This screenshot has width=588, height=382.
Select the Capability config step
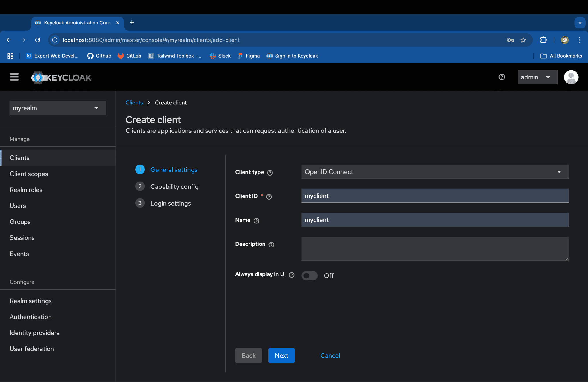coord(174,186)
